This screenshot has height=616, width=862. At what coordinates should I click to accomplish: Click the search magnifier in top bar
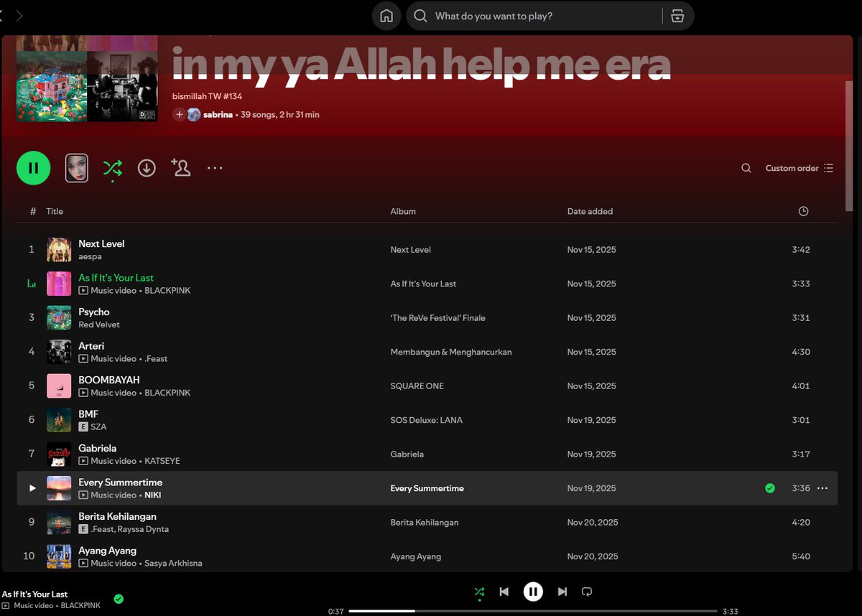pos(421,16)
